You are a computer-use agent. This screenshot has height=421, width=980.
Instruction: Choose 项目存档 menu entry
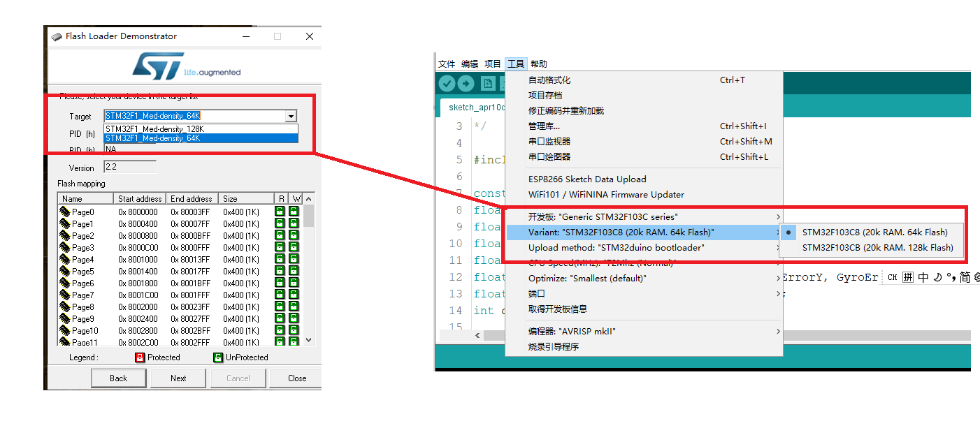pyautogui.click(x=643, y=95)
